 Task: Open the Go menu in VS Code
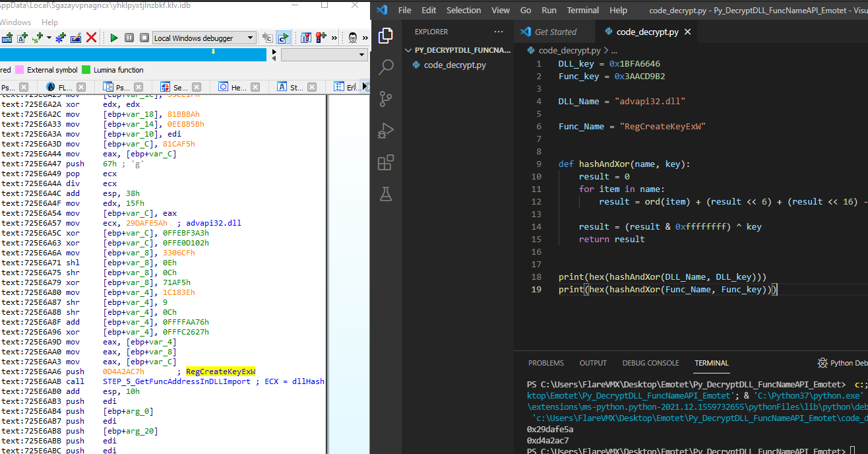(526, 10)
